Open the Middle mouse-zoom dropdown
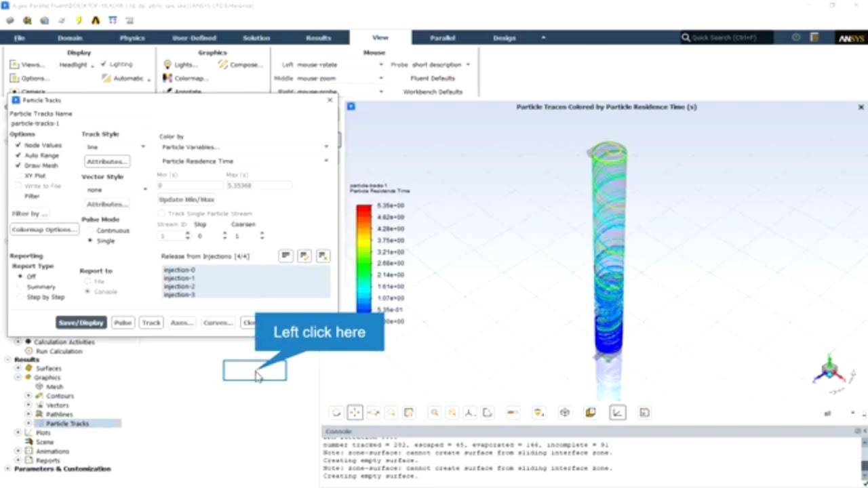This screenshot has width=868, height=488. pyautogui.click(x=340, y=78)
